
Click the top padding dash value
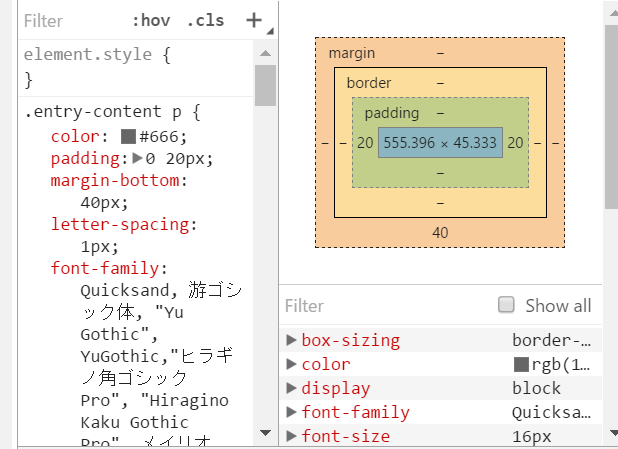point(440,114)
